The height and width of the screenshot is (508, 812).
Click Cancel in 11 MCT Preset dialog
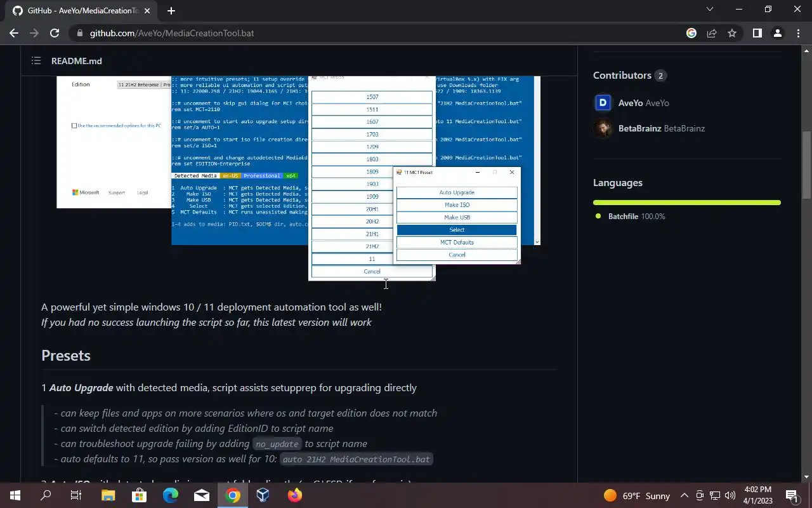(x=457, y=255)
